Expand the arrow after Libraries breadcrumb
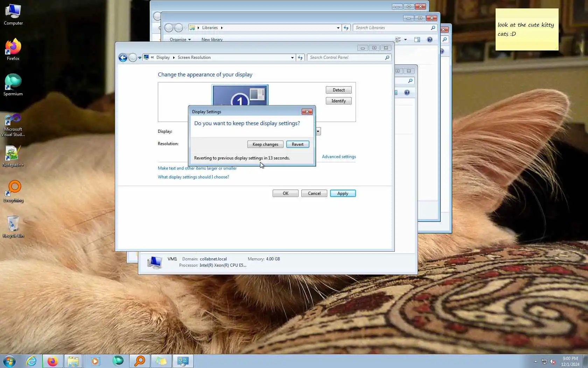The height and width of the screenshot is (368, 588). 222,28
